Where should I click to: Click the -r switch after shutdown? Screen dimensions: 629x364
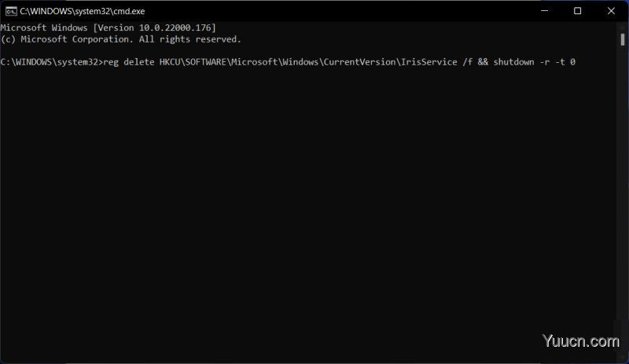544,62
